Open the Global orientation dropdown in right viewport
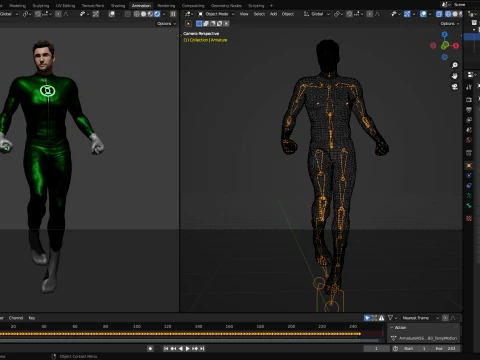Image resolution: width=480 pixels, height=360 pixels. [x=317, y=14]
